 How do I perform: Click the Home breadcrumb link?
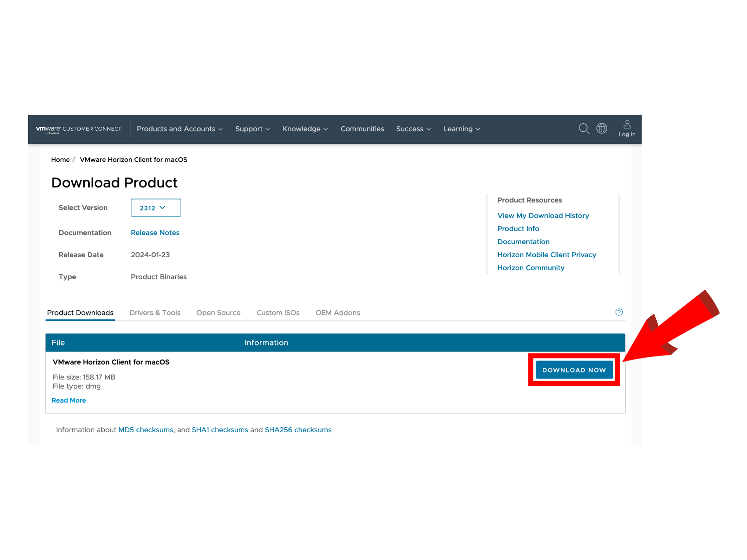tap(60, 160)
